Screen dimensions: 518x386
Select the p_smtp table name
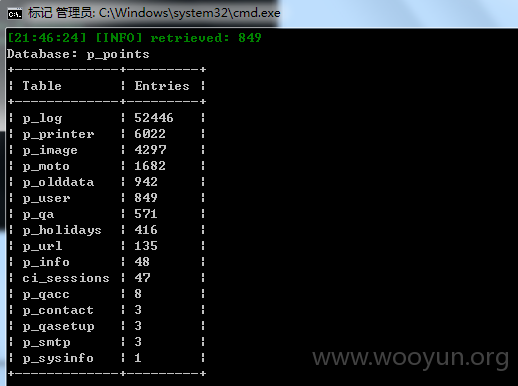coord(46,342)
